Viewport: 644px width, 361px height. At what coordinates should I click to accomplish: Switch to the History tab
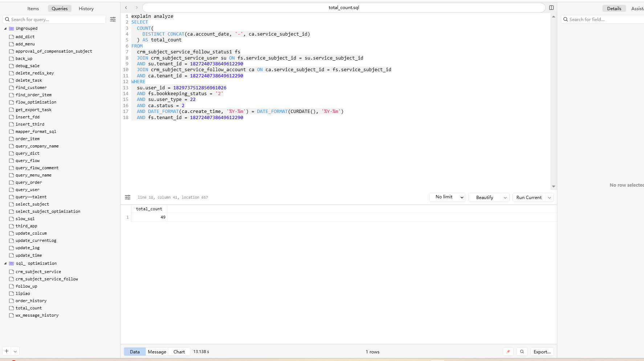[86, 8]
